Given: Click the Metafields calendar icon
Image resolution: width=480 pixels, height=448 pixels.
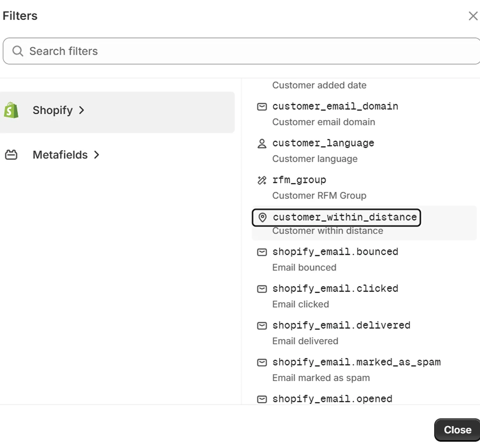Looking at the screenshot, I should [x=11, y=155].
